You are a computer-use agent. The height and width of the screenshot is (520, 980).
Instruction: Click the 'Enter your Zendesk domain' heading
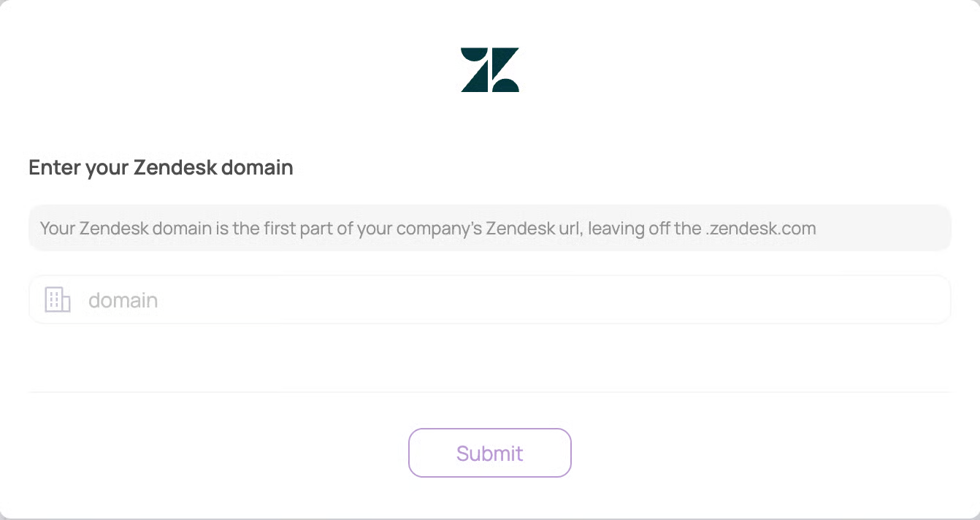click(161, 167)
